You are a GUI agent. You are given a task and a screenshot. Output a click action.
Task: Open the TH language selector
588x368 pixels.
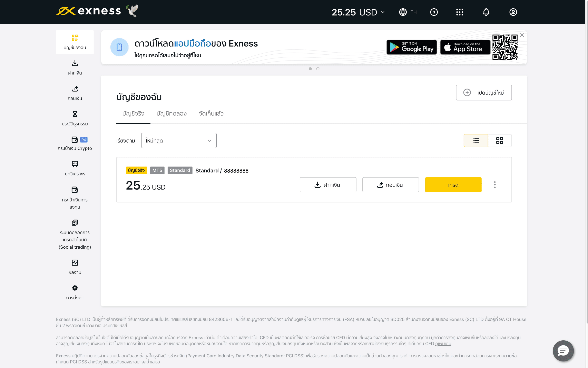point(408,12)
